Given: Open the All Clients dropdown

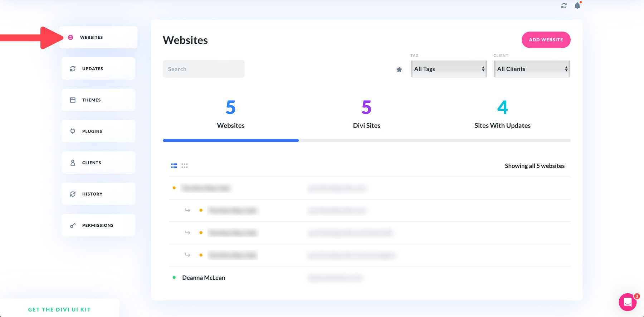Looking at the screenshot, I should 532,69.
